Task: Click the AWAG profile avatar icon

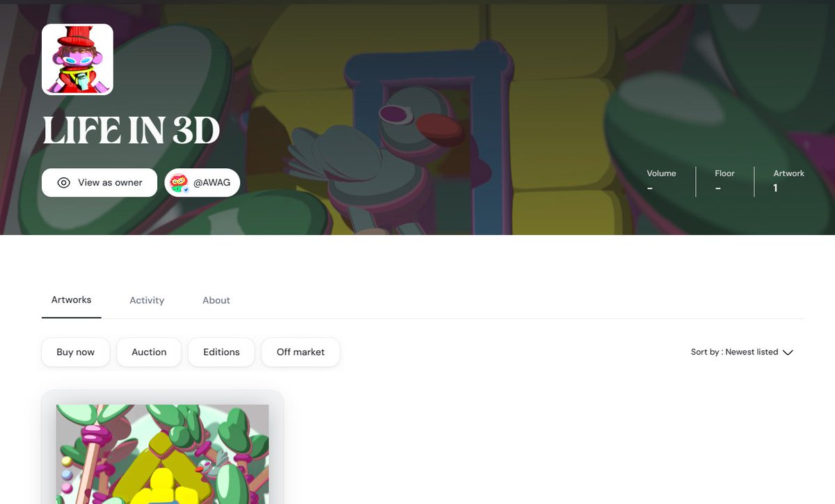Action: coord(180,183)
